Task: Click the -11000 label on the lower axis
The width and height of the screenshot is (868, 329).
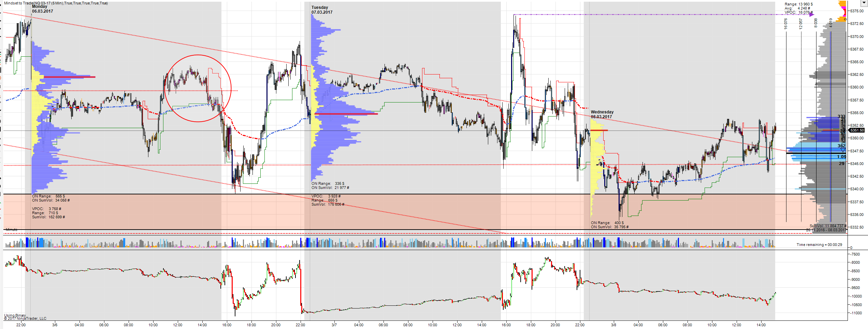Action: coord(855,313)
